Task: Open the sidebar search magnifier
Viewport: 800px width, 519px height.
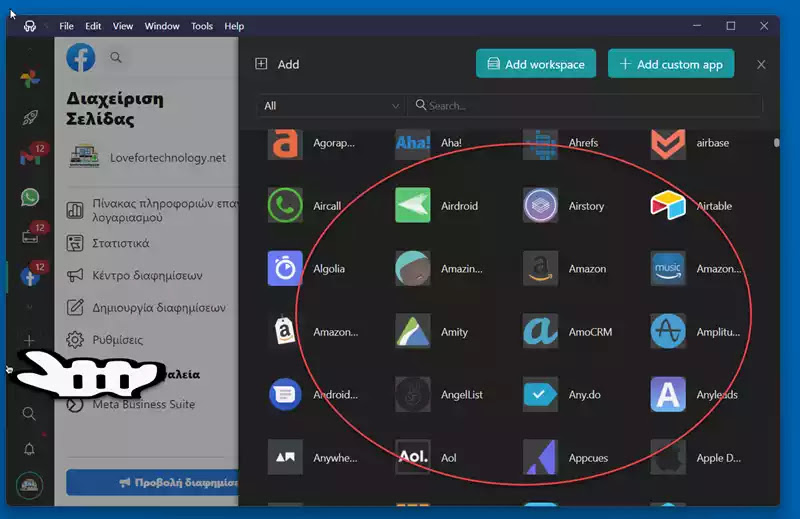Action: click(29, 413)
